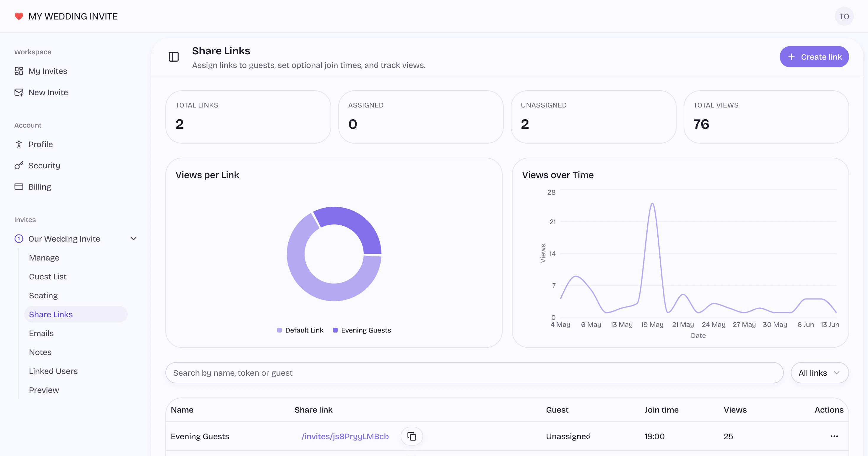Click the Profile person icon
Image resolution: width=868 pixels, height=456 pixels.
pos(19,144)
